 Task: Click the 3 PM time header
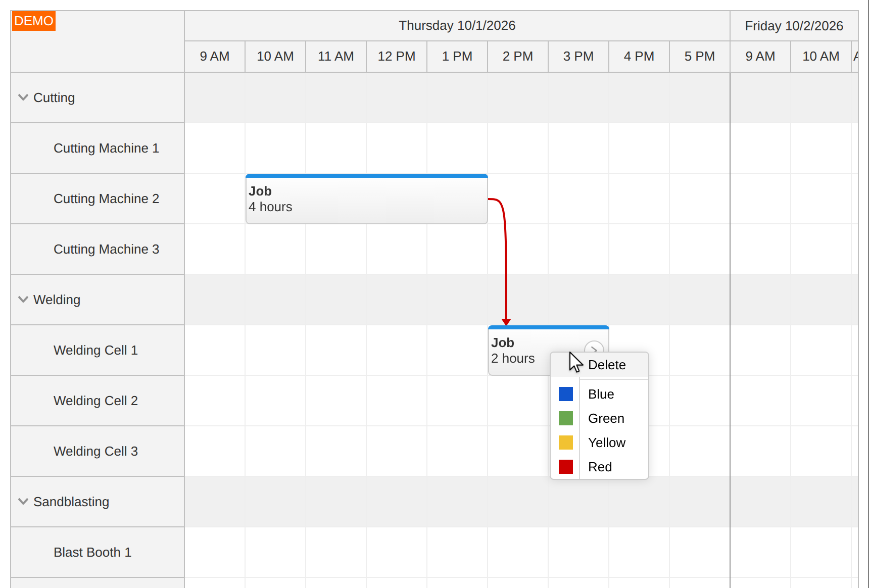(578, 56)
